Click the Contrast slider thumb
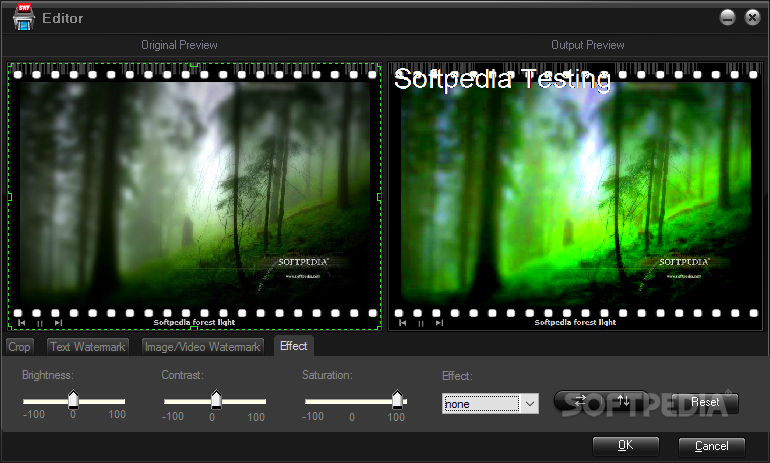770x463 pixels. coord(216,400)
